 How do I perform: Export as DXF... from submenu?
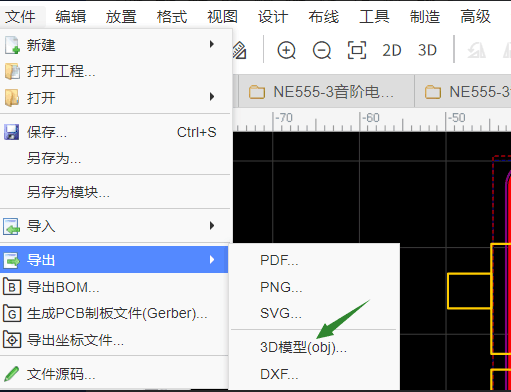point(314,374)
